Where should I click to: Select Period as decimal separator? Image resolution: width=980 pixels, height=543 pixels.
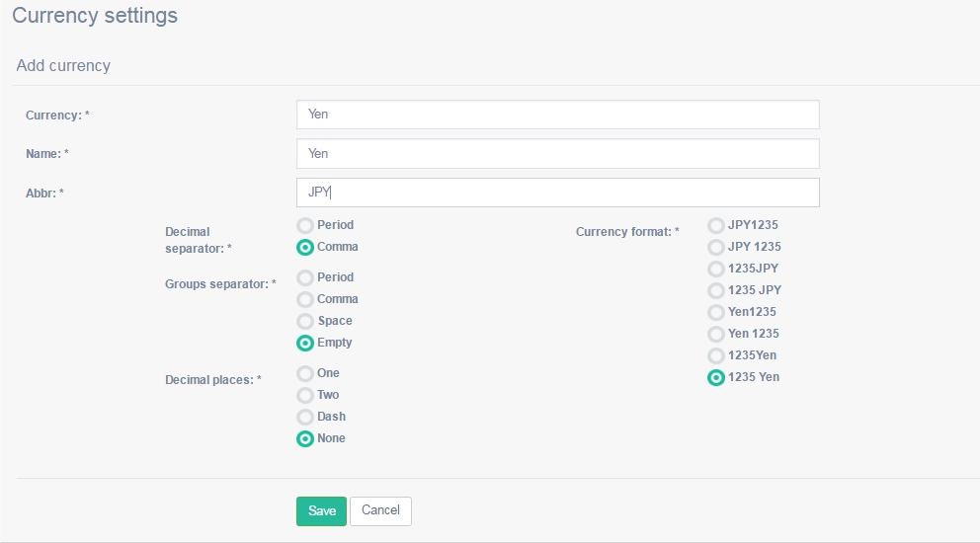[x=305, y=225]
